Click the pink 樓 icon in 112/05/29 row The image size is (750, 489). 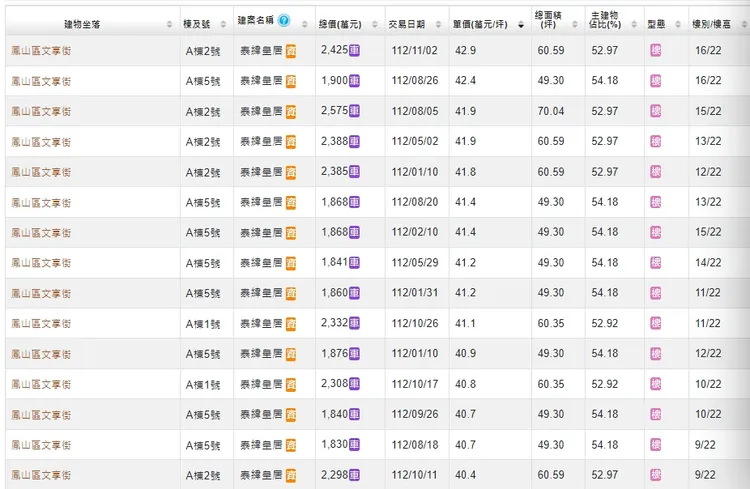656,263
